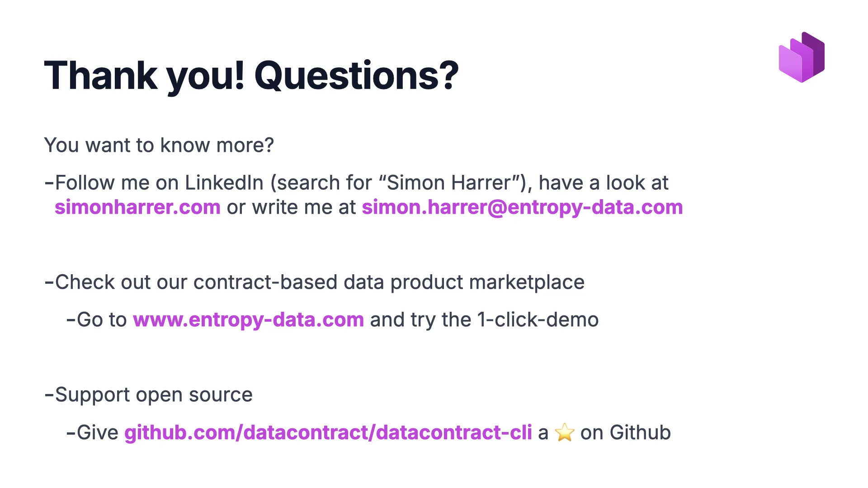The image size is (868, 488).
Task: Visit the www.entropy-data.com link
Action: pos(248,320)
